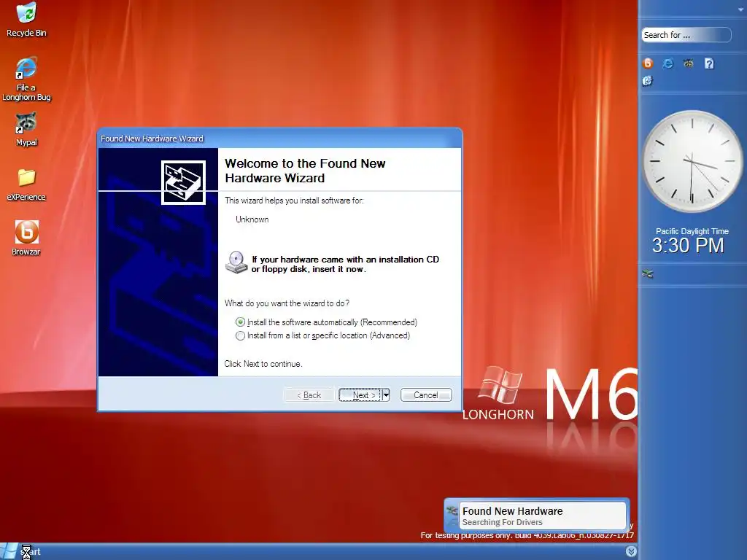The width and height of the screenshot is (747, 560).
Task: Open the dropdown arrow beside Next button
Action: (386, 394)
